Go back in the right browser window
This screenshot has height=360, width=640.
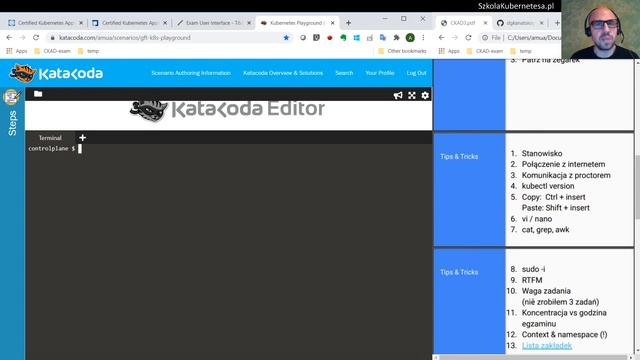point(441,38)
